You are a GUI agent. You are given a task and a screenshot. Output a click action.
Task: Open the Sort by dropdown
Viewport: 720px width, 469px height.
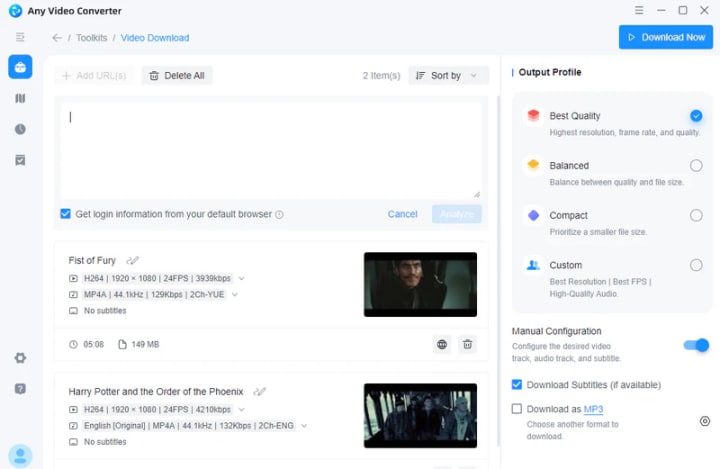448,75
